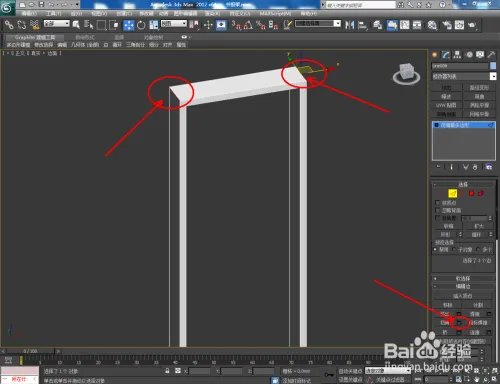Enable the 忽略背面 checkbox
Image resolution: width=500 pixels, height=384 pixels.
click(438, 210)
